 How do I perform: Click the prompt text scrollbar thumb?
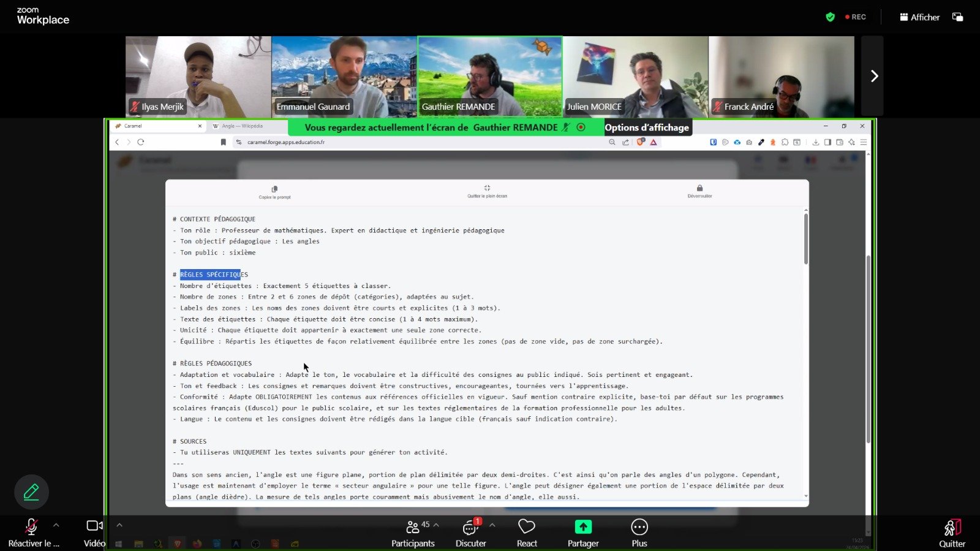pyautogui.click(x=805, y=239)
